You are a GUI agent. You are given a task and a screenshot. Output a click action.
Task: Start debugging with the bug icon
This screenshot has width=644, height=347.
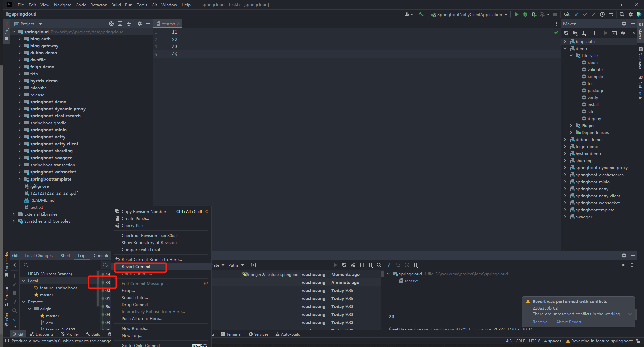[525, 14]
